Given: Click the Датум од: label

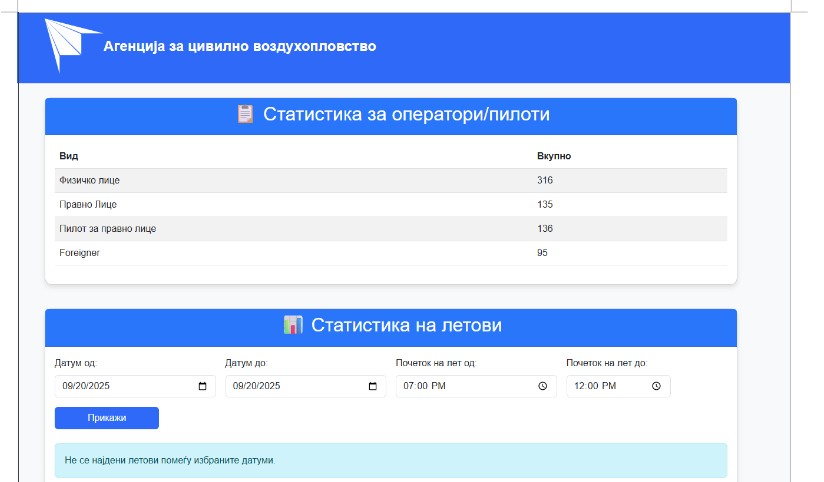Looking at the screenshot, I should click(x=76, y=363).
